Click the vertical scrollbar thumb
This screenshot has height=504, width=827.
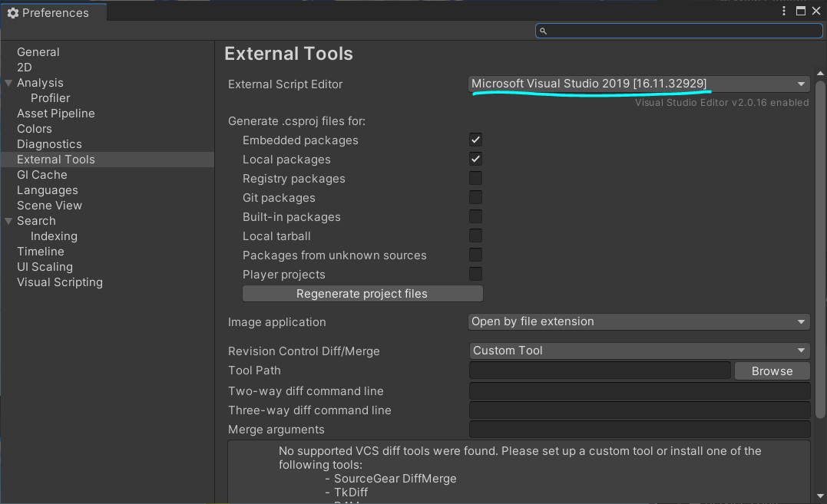pos(820,249)
